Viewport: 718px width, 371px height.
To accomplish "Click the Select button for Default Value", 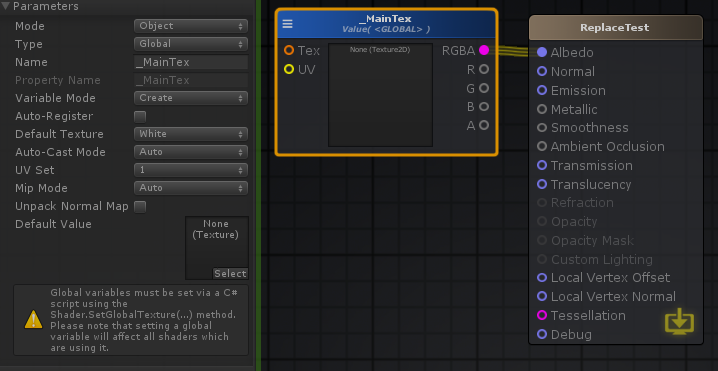I will pyautogui.click(x=230, y=273).
